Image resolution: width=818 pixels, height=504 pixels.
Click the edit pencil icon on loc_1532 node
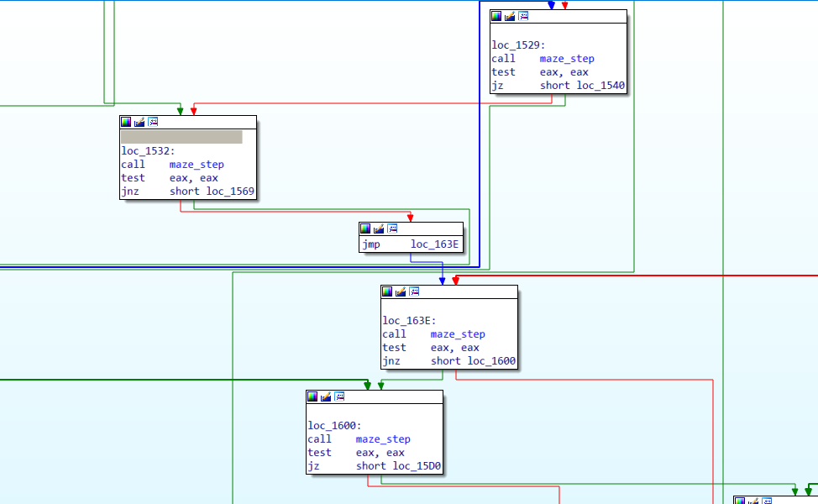pyautogui.click(x=139, y=122)
